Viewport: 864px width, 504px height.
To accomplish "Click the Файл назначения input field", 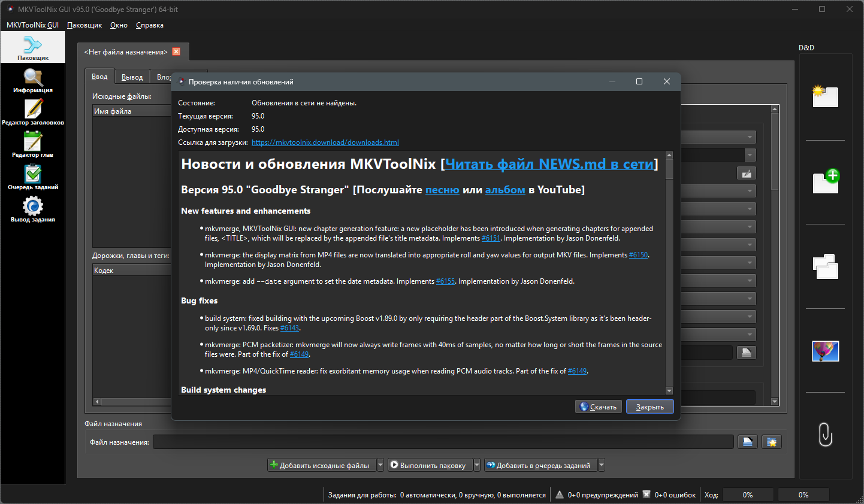I will (443, 442).
